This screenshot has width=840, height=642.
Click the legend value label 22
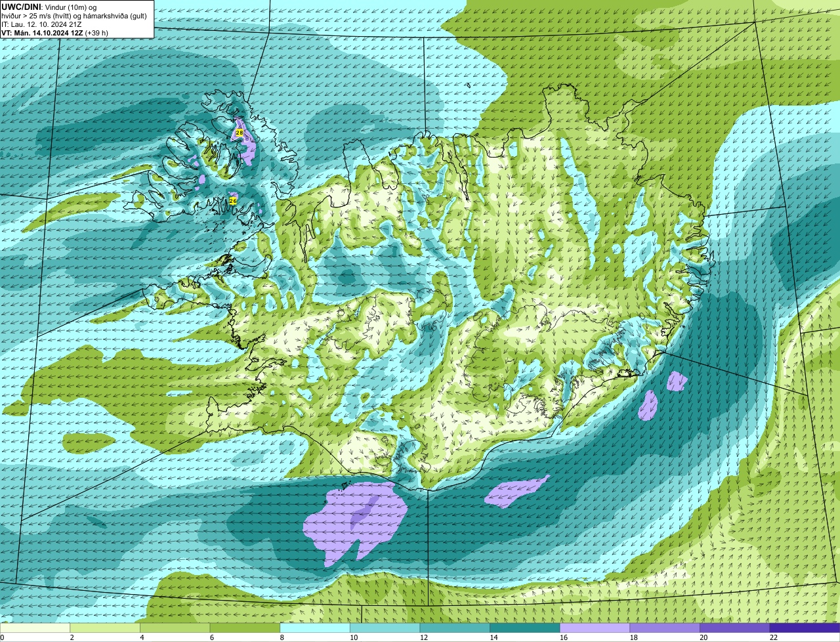coord(774,637)
